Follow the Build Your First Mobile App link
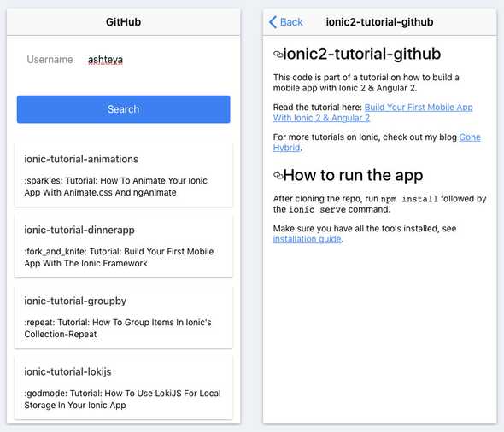 click(x=419, y=108)
